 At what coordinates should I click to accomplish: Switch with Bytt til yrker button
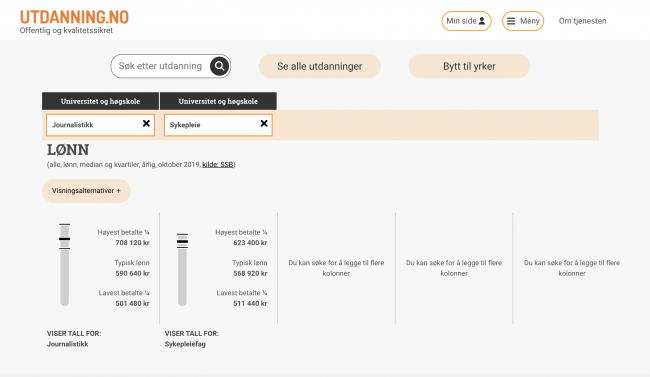(469, 66)
